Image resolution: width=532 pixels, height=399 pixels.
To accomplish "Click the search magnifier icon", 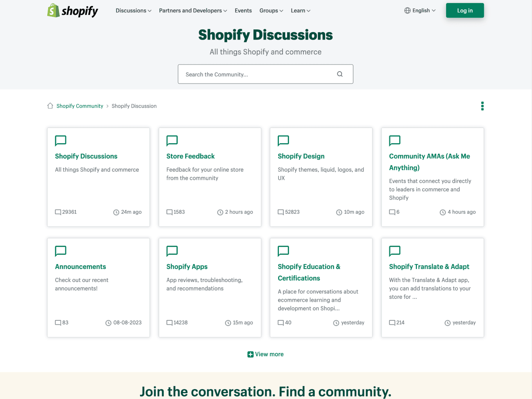I will 340,74.
